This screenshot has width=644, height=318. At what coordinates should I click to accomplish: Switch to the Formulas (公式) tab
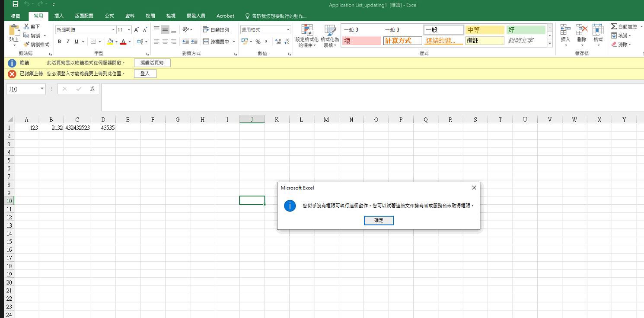(109, 16)
